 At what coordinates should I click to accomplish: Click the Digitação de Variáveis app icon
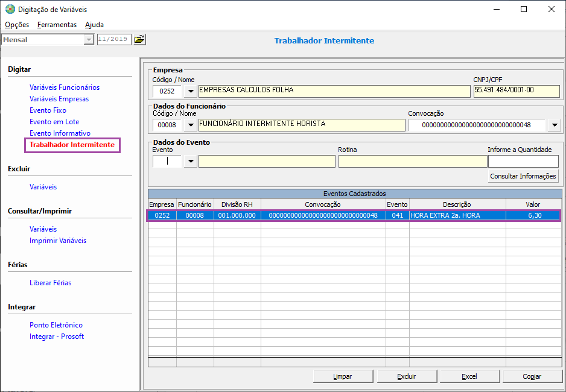10,10
